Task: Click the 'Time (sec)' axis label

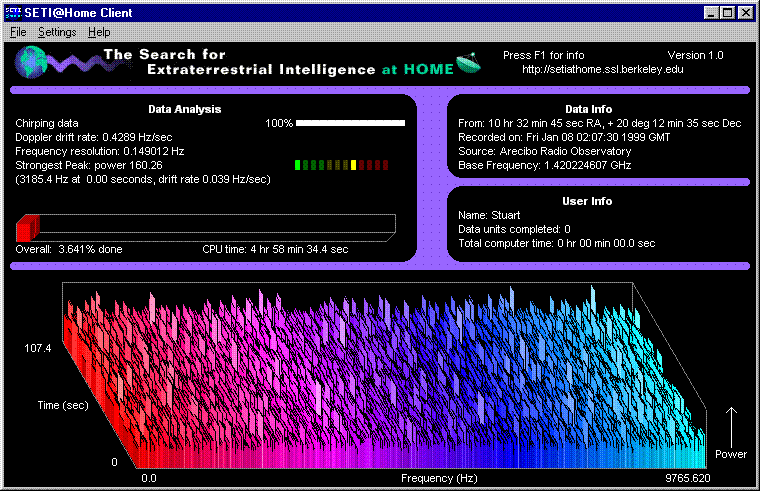Action: pos(63,405)
